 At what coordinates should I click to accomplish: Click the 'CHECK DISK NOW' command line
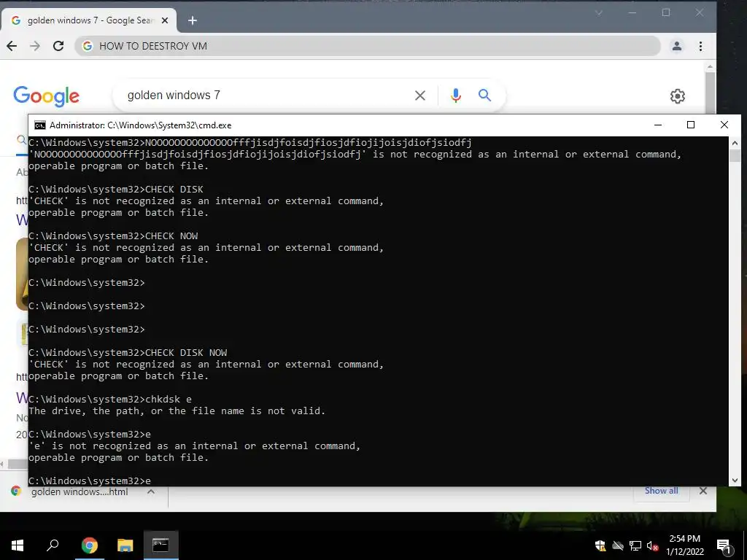(x=128, y=352)
